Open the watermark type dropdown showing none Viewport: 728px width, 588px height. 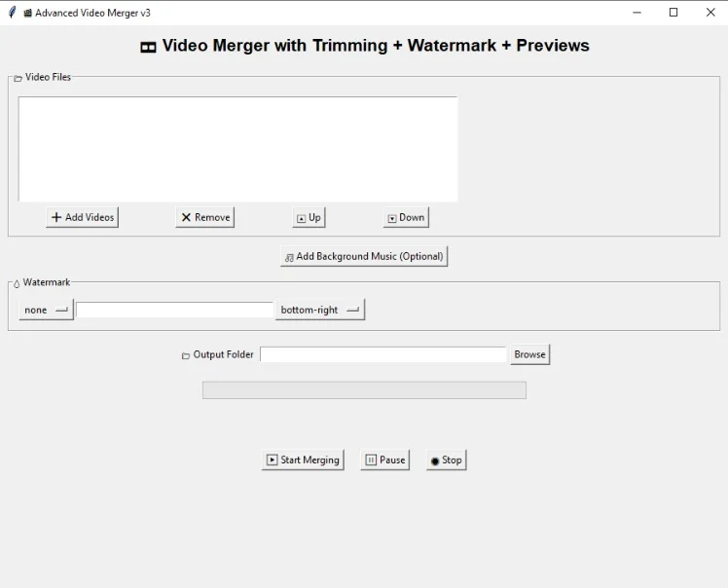tap(46, 310)
